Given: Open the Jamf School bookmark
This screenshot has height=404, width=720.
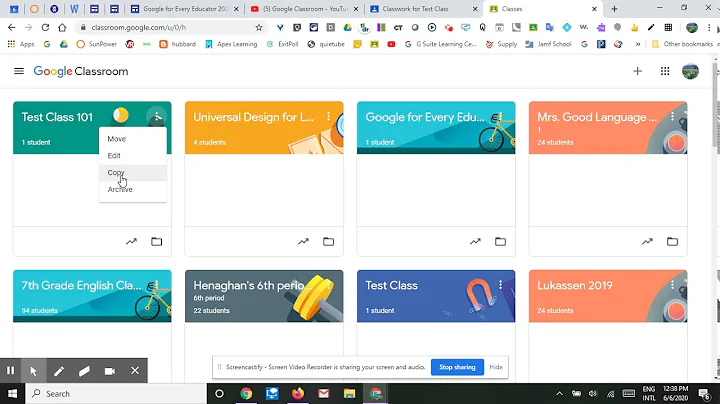Looking at the screenshot, I should click(549, 44).
